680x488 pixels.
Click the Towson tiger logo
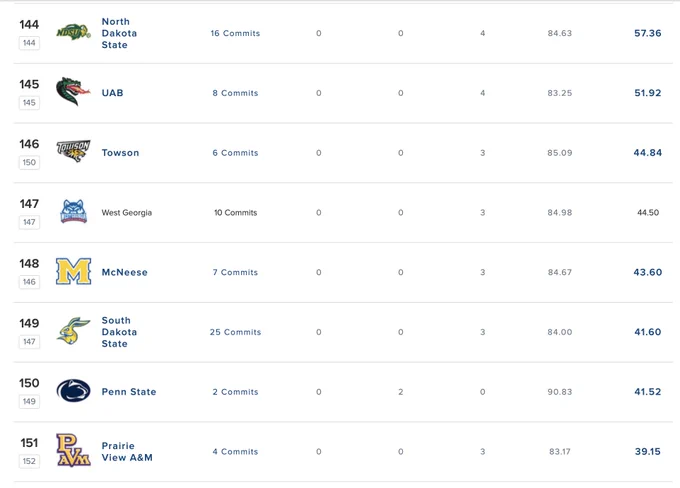73,152
